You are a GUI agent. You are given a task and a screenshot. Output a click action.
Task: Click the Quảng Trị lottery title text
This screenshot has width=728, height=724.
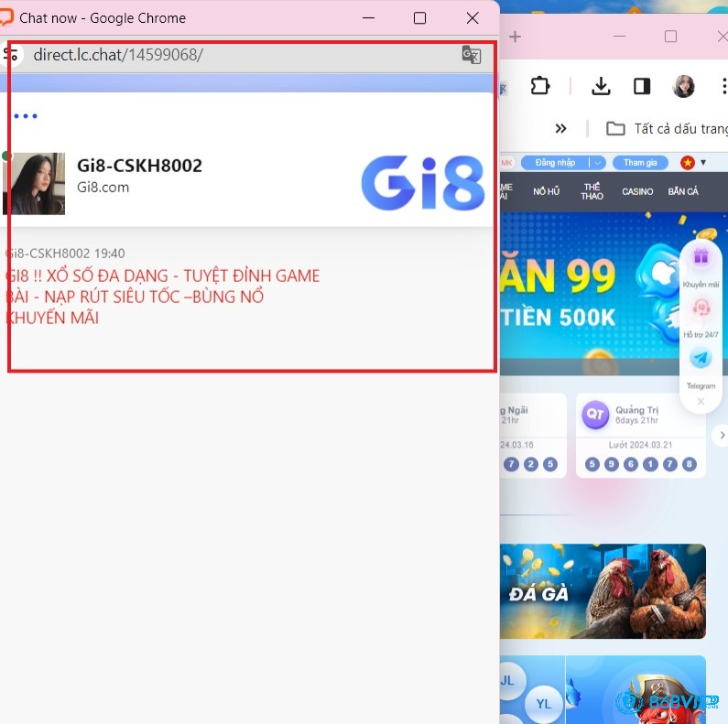637,410
